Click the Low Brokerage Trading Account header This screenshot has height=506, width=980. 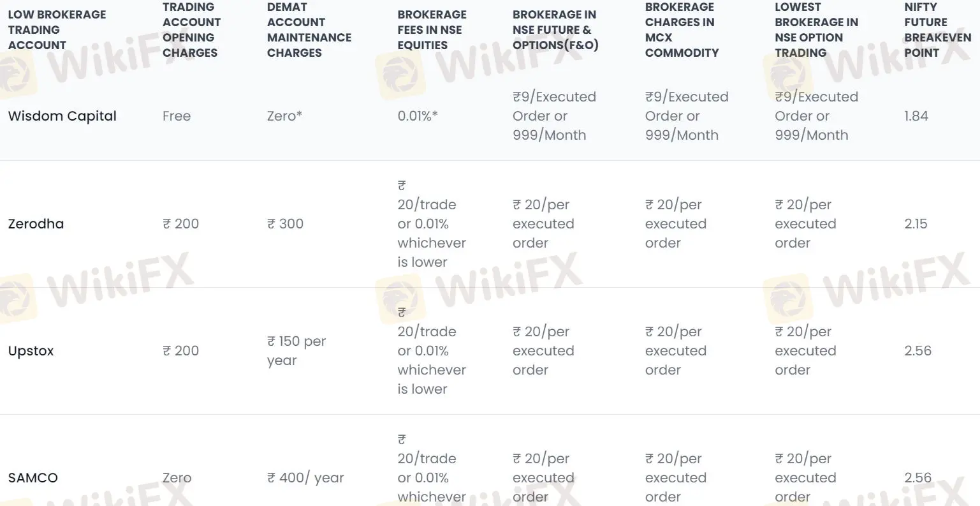point(57,30)
